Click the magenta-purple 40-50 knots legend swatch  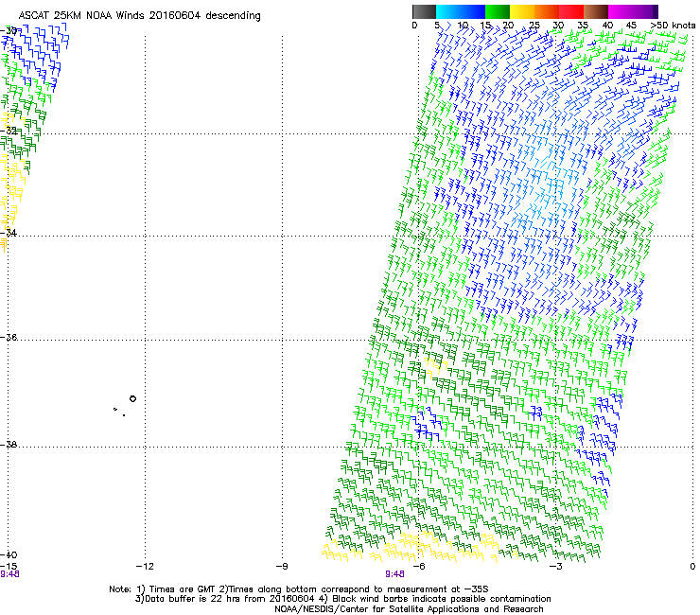point(633,11)
